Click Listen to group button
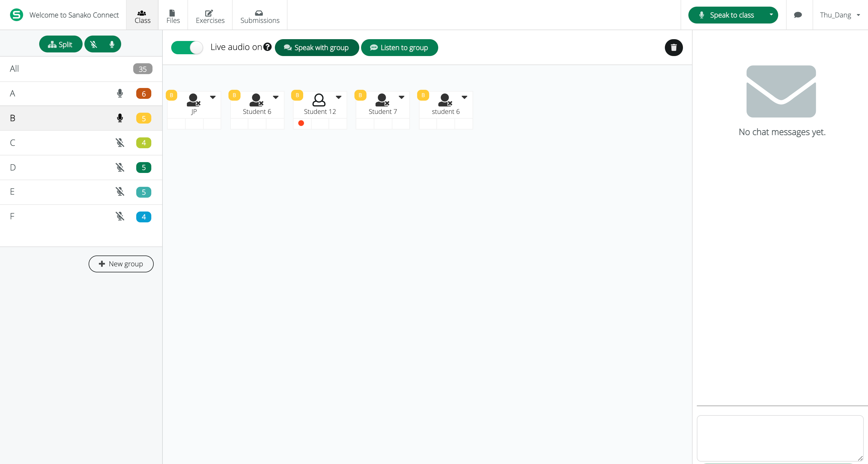 click(399, 48)
